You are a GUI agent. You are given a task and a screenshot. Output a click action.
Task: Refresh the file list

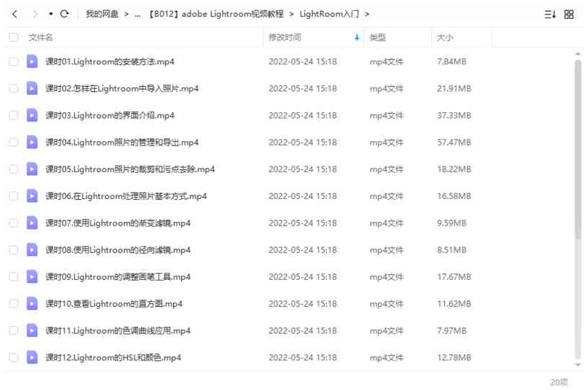64,14
